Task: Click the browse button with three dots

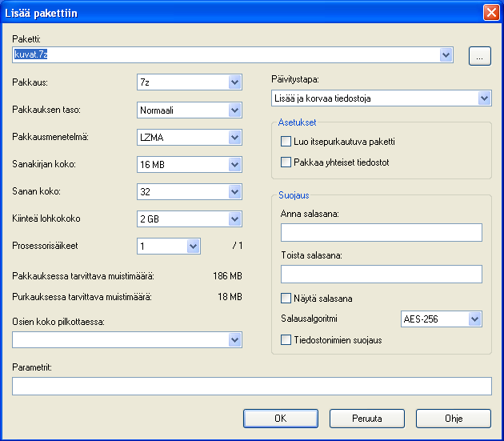Action: pyautogui.click(x=479, y=56)
